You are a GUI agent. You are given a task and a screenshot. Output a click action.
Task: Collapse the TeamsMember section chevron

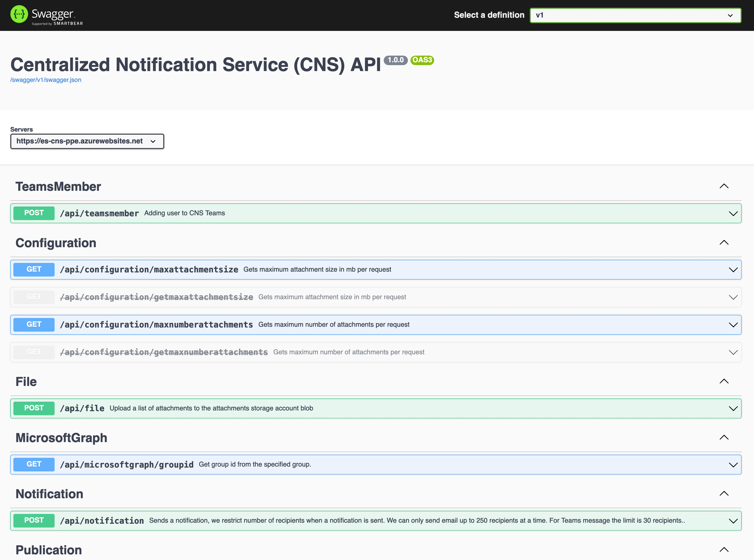click(x=724, y=186)
